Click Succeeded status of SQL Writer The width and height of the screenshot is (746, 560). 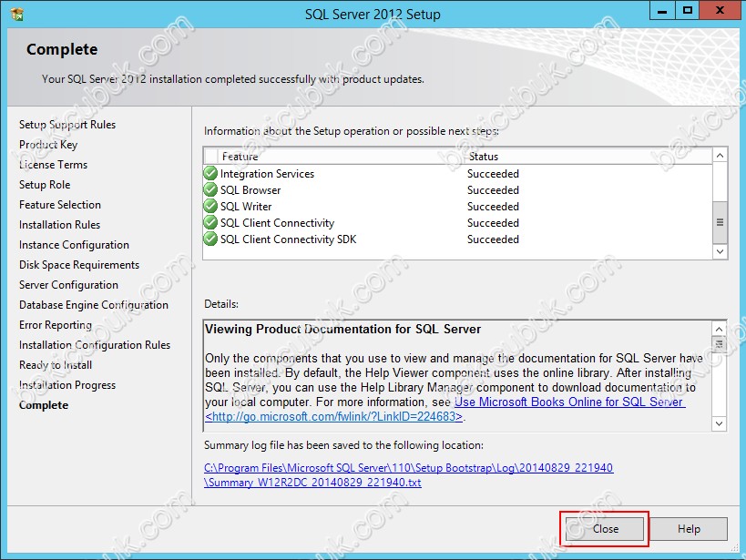coord(493,207)
